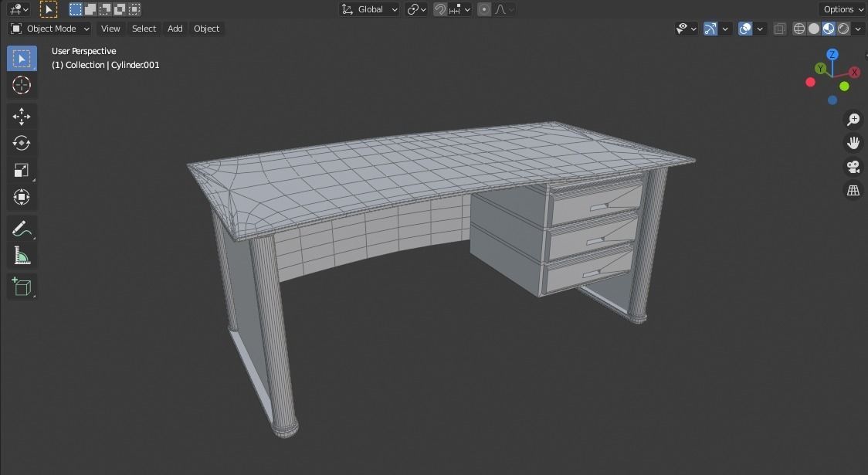This screenshot has width=868, height=475.
Task: Click the Zoom magnifier in the sidebar
Action: 853,119
